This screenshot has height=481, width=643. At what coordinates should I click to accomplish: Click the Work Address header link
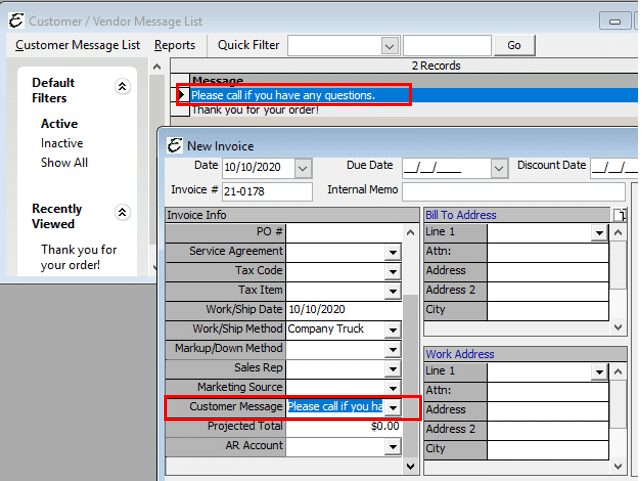(460, 354)
